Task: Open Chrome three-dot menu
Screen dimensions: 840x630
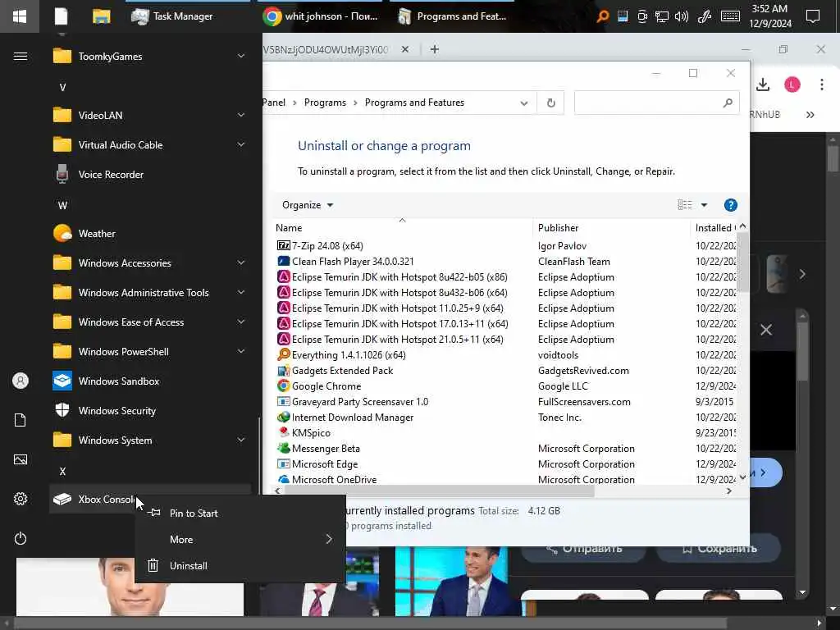Action: pyautogui.click(x=821, y=84)
